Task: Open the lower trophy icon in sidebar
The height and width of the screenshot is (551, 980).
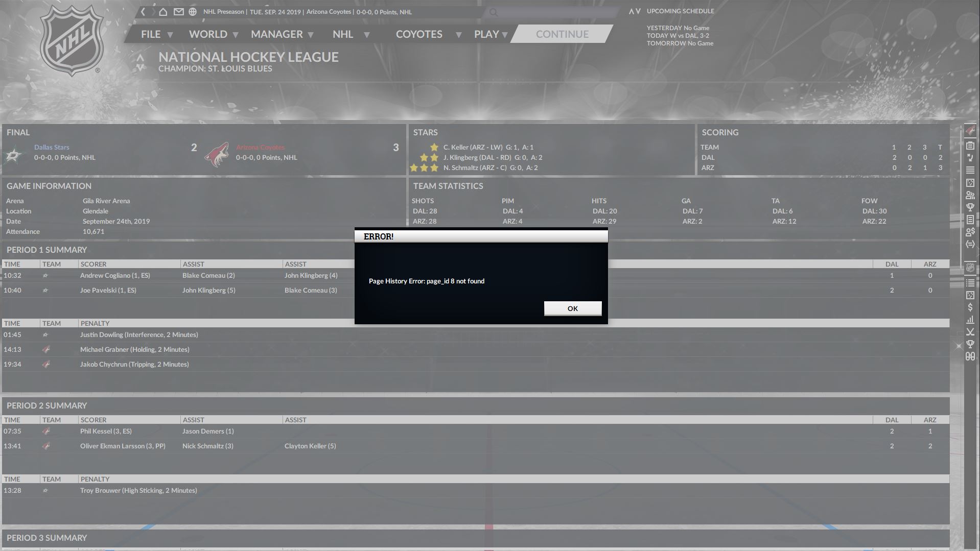Action: click(x=970, y=344)
